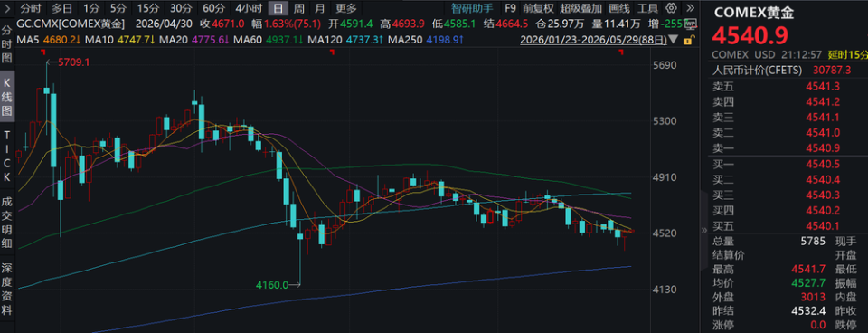Viewport: 868px width, 333px height.
Task: Switch to 多日 timeframe
Action: coord(62,8)
